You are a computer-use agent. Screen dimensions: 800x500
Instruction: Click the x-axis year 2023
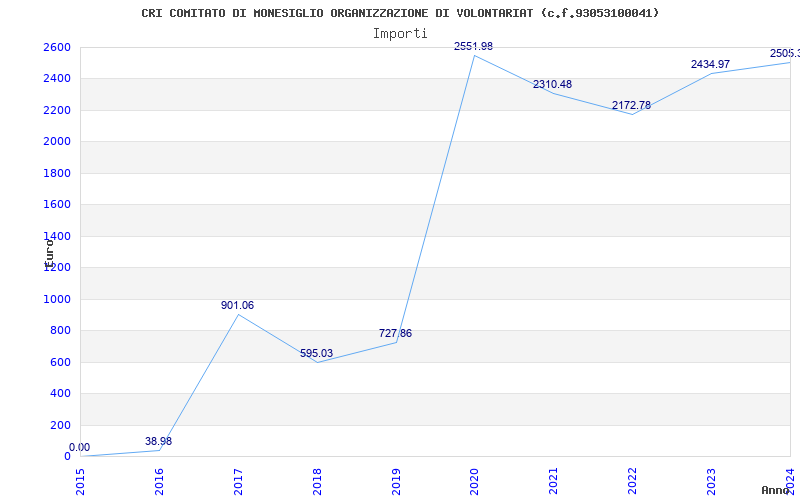click(x=711, y=481)
